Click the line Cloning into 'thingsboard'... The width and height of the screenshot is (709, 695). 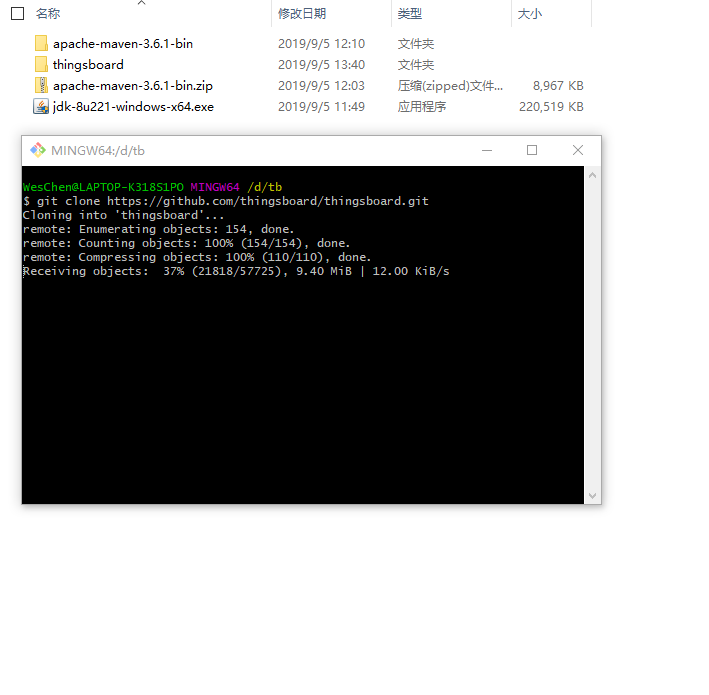(x=123, y=215)
